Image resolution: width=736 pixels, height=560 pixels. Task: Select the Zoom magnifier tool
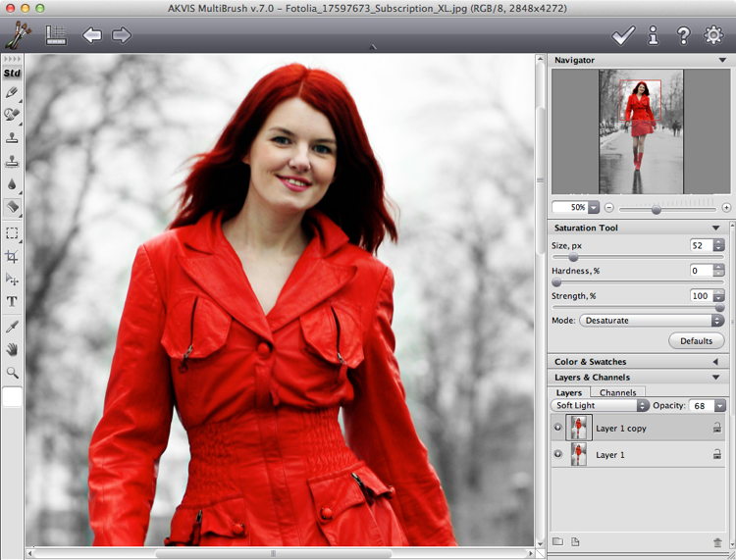click(12, 373)
